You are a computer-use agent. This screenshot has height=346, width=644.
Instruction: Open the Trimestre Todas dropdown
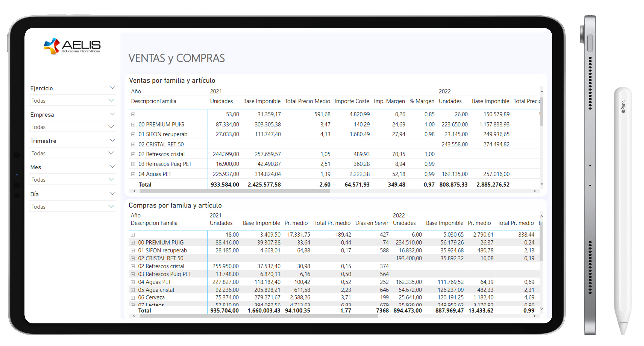click(x=73, y=153)
